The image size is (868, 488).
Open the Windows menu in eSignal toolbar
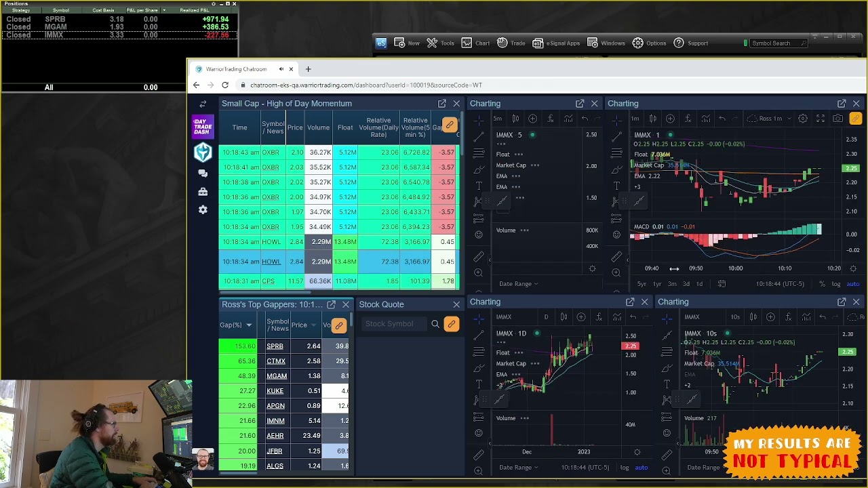pyautogui.click(x=606, y=43)
